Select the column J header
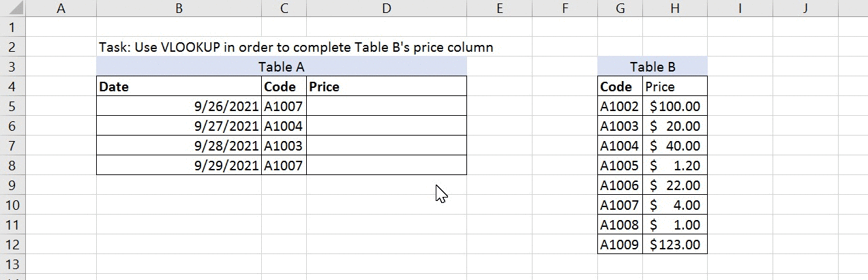Screen dimensions: 868x280 click(x=805, y=9)
